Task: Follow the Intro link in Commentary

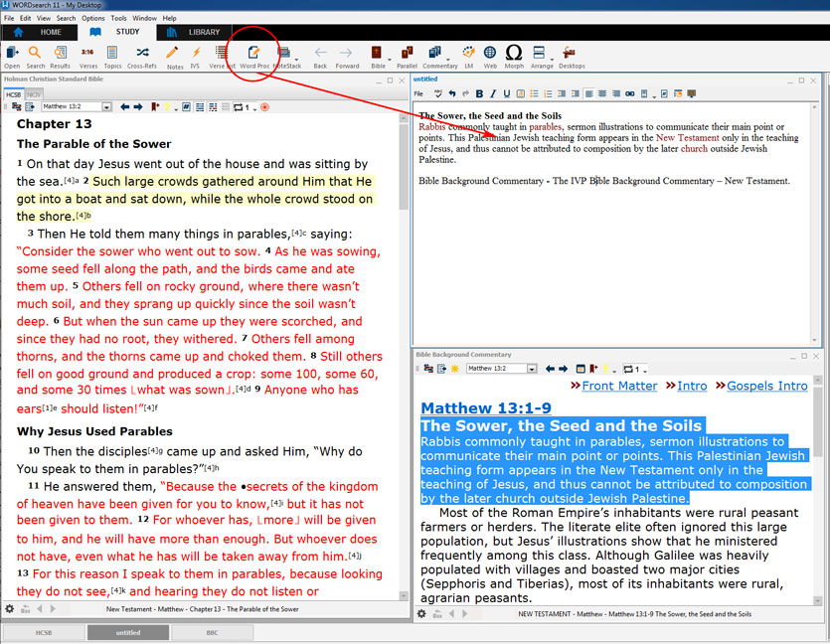Action: pyautogui.click(x=692, y=386)
